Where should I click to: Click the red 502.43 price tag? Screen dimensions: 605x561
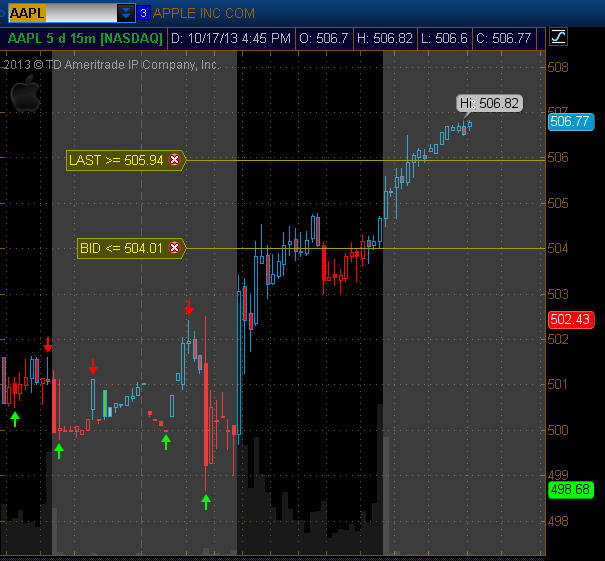click(571, 319)
